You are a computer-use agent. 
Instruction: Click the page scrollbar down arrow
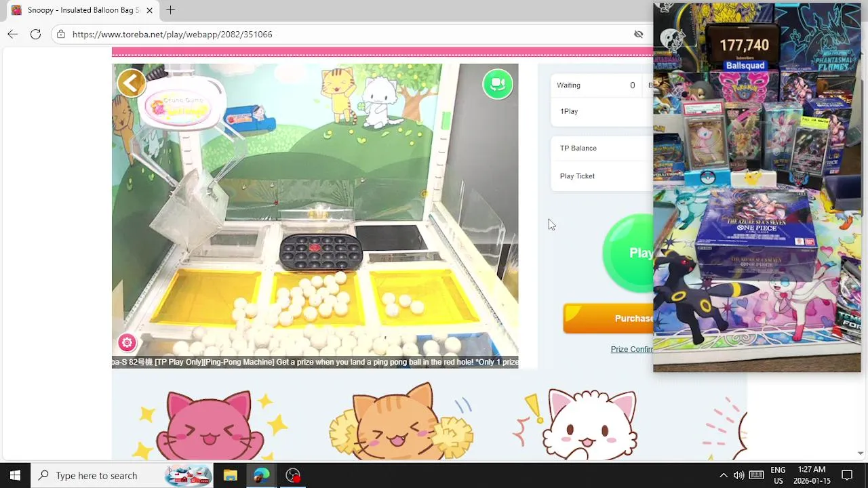coord(861,453)
